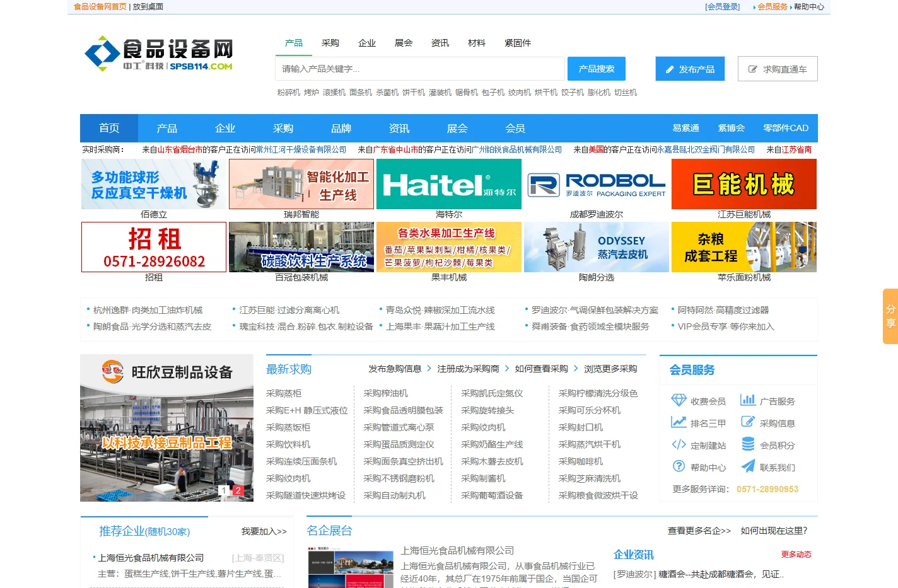Open the 采购榨油机 purchase listing

[385, 393]
